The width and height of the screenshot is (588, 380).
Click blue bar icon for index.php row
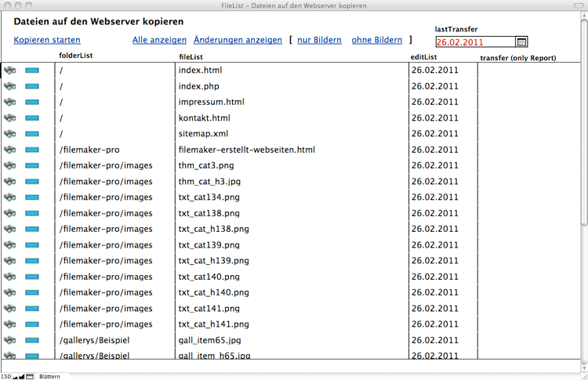point(32,86)
